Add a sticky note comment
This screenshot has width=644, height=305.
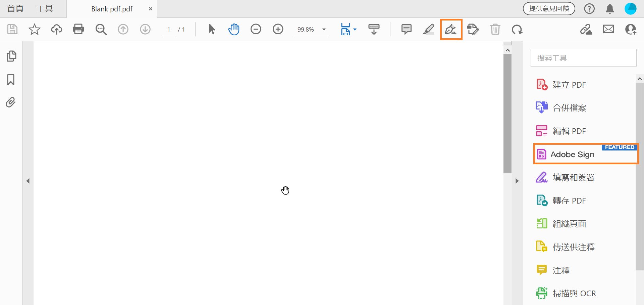click(x=407, y=30)
